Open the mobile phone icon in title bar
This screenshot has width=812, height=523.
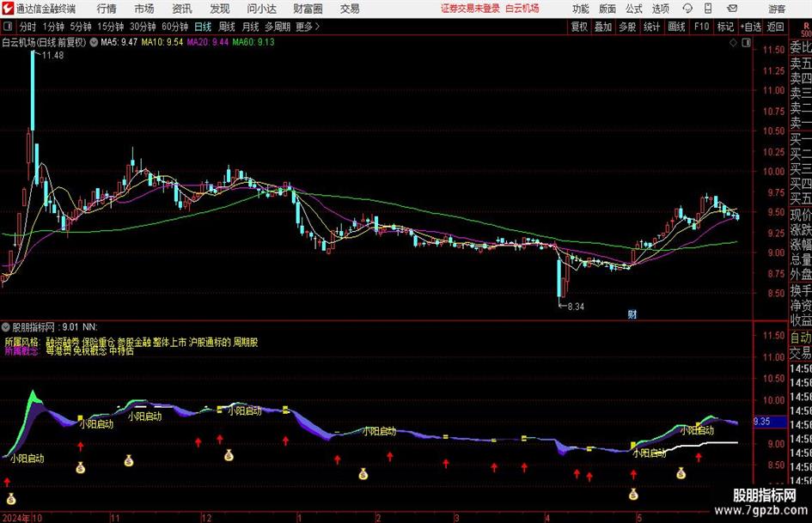(x=708, y=9)
